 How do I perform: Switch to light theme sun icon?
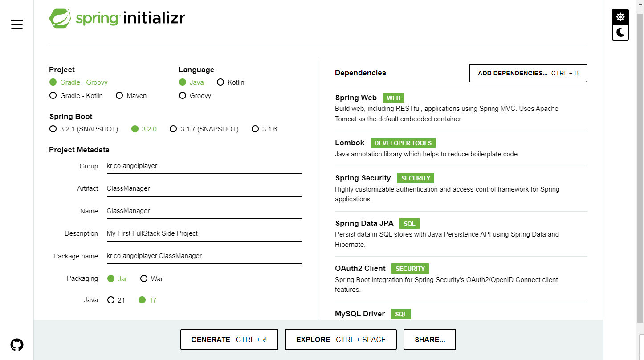click(x=620, y=17)
